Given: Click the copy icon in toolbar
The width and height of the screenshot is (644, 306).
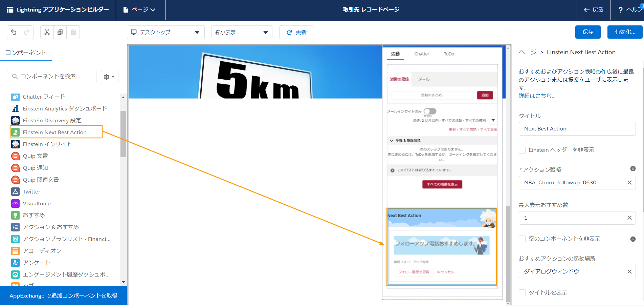Looking at the screenshot, I should point(60,32).
